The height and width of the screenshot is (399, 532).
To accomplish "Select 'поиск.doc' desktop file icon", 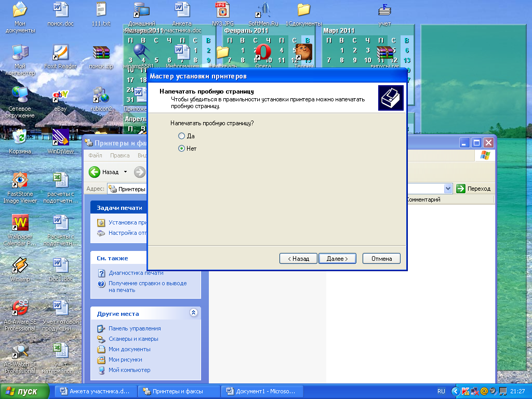I will (60, 14).
